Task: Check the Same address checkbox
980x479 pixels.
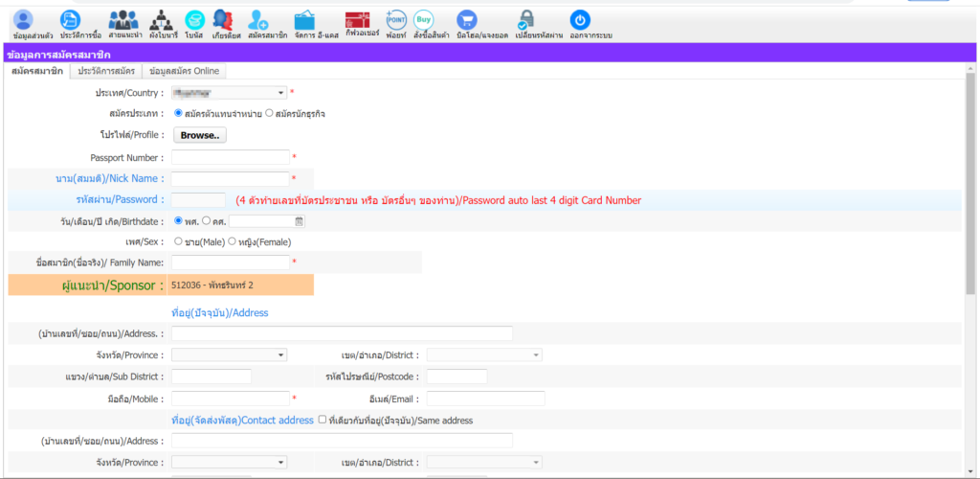Action: click(323, 421)
